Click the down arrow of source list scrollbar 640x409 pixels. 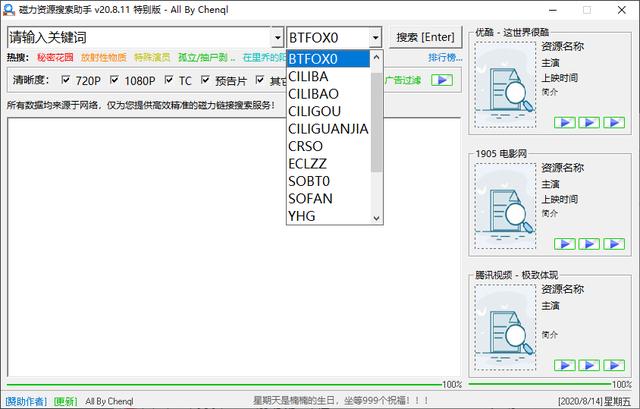[x=377, y=217]
